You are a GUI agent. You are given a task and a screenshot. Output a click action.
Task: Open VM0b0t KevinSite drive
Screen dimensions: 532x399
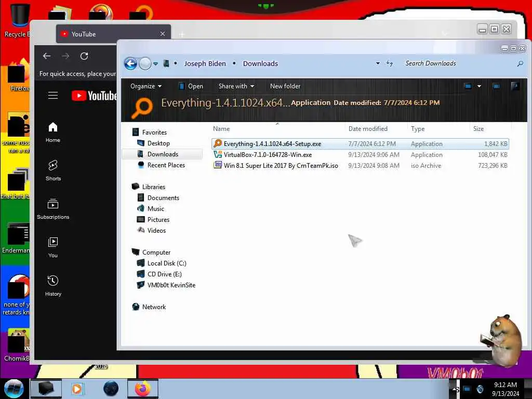coord(171,285)
